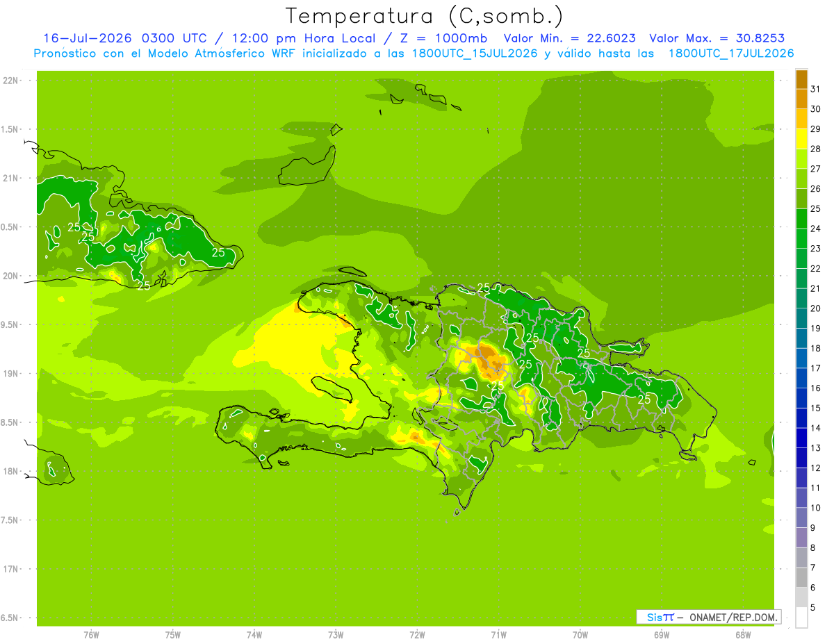Click the teal 19 legend swatch
Screen dimensions: 834x644
pyautogui.click(x=801, y=319)
